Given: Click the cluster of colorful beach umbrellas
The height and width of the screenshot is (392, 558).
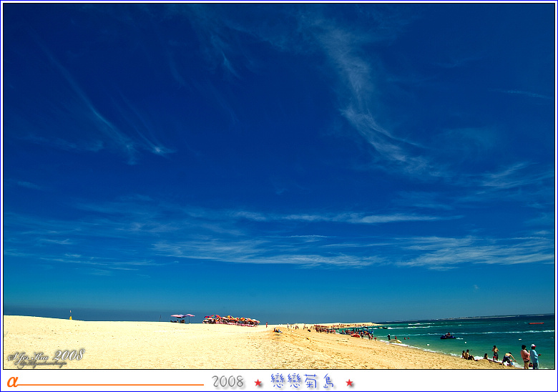Looking at the screenshot, I should click(x=231, y=320).
